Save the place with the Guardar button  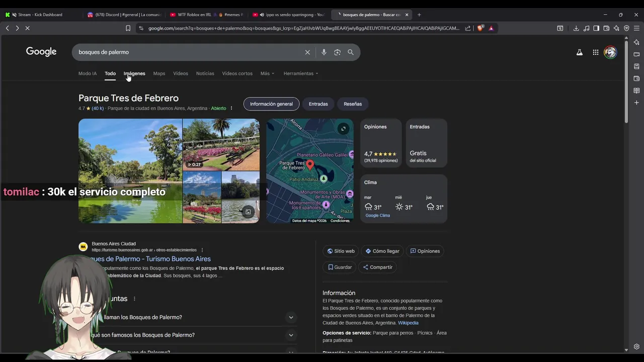340,267
